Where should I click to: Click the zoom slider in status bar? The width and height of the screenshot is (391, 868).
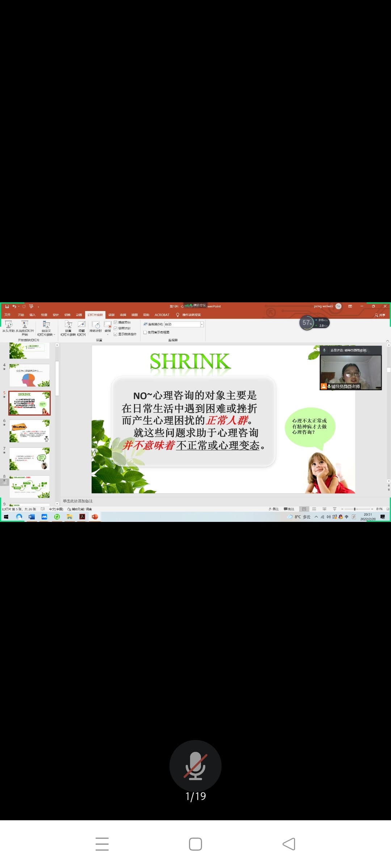pos(355,509)
